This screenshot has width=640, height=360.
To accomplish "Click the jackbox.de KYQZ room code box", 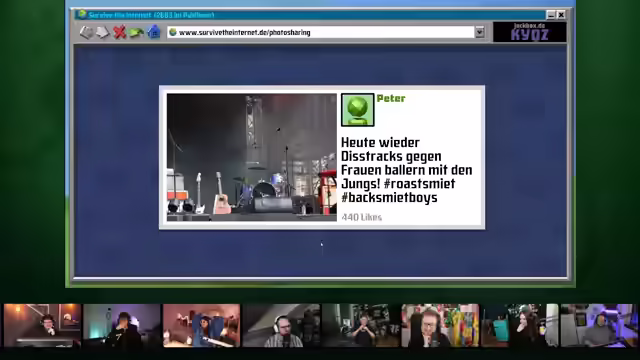I will pos(529,32).
